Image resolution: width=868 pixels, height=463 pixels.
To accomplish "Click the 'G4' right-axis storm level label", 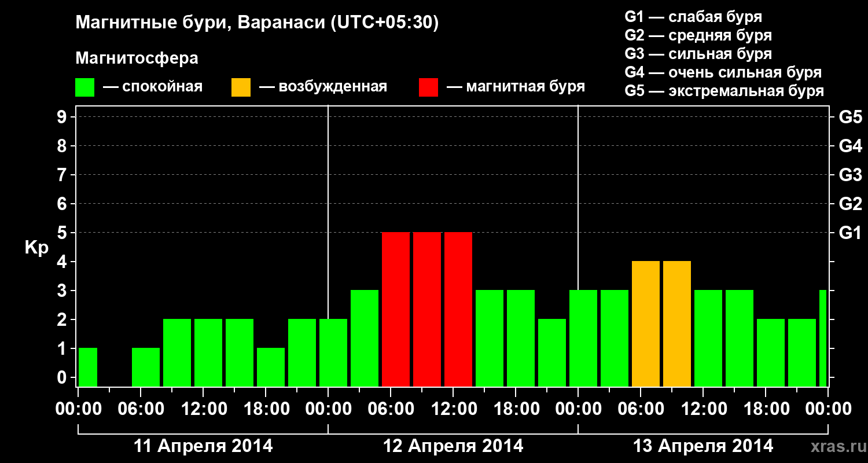I will coord(850,146).
